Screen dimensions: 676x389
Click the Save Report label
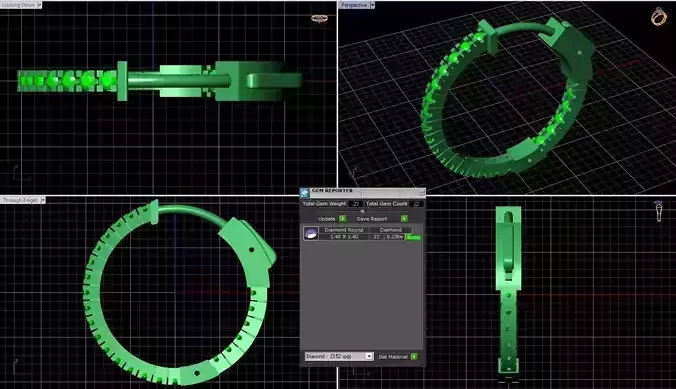pyautogui.click(x=372, y=219)
